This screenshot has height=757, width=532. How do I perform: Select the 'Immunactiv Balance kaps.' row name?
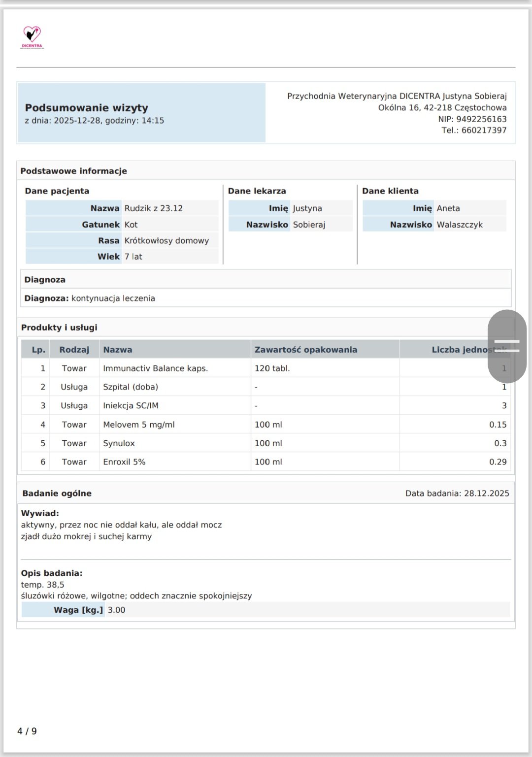[156, 368]
